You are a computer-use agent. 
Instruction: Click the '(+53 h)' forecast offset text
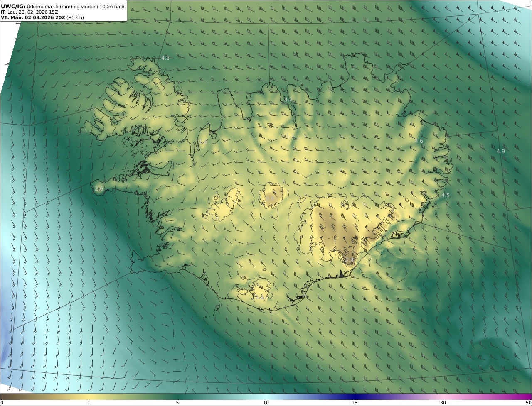[x=75, y=17]
